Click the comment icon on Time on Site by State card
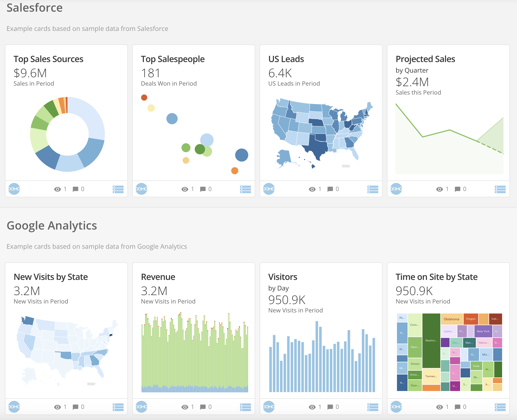 (457, 407)
